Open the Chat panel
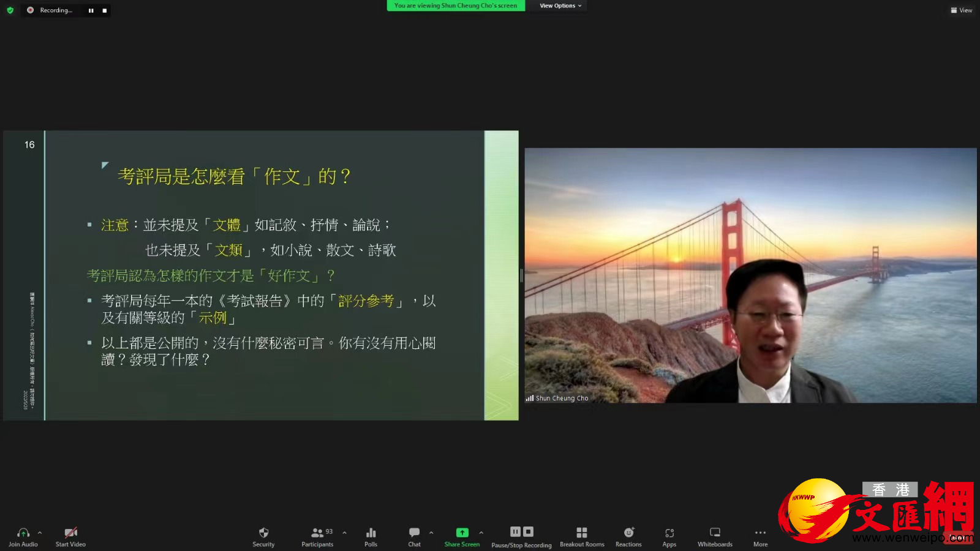The height and width of the screenshot is (551, 980). (414, 536)
